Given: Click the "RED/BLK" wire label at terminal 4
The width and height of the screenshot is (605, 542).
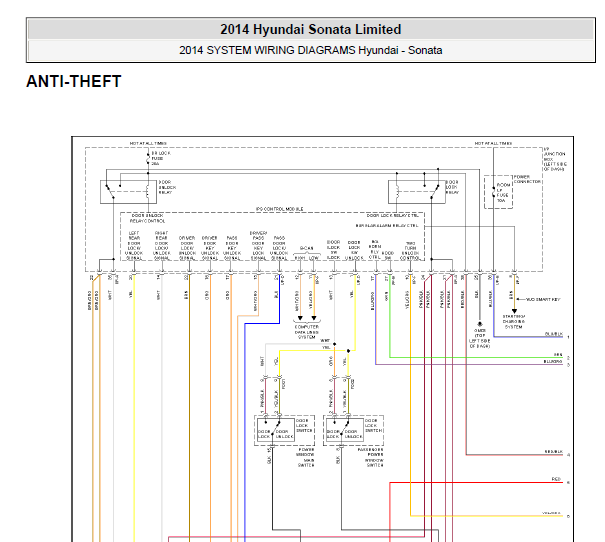Looking at the screenshot, I should tap(554, 452).
